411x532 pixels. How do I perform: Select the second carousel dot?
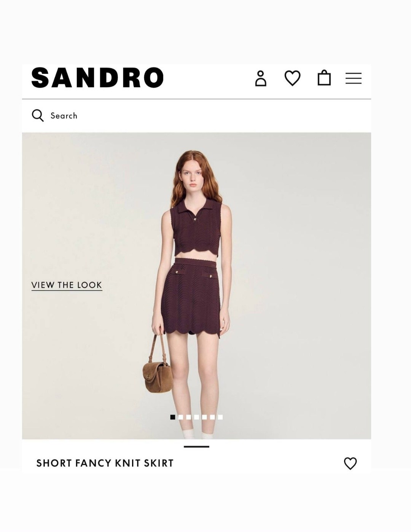[181, 417]
